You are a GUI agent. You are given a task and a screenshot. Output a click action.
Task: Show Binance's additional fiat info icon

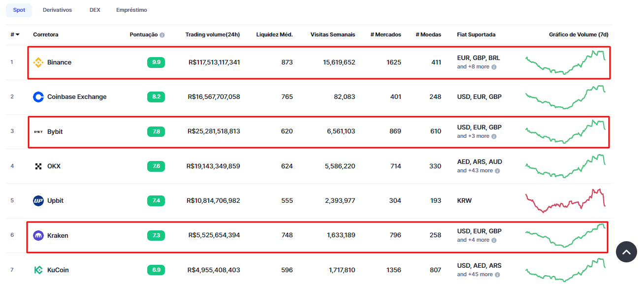tap(494, 67)
